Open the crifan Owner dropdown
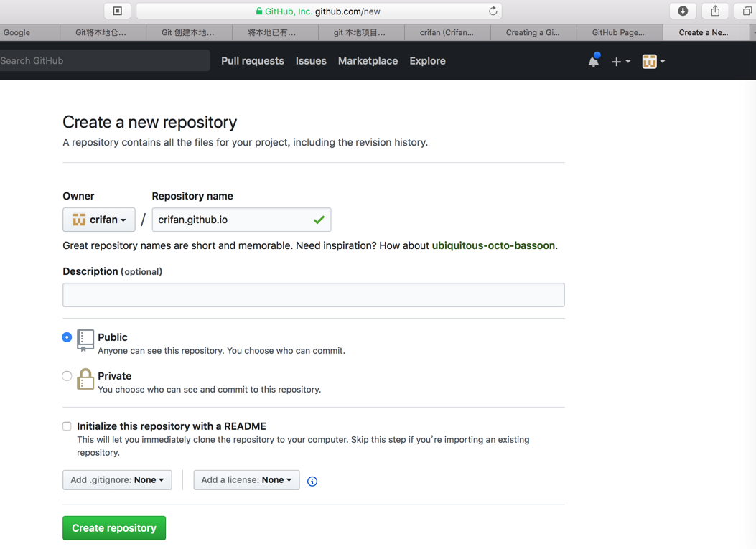This screenshot has height=549, width=756. tap(99, 220)
